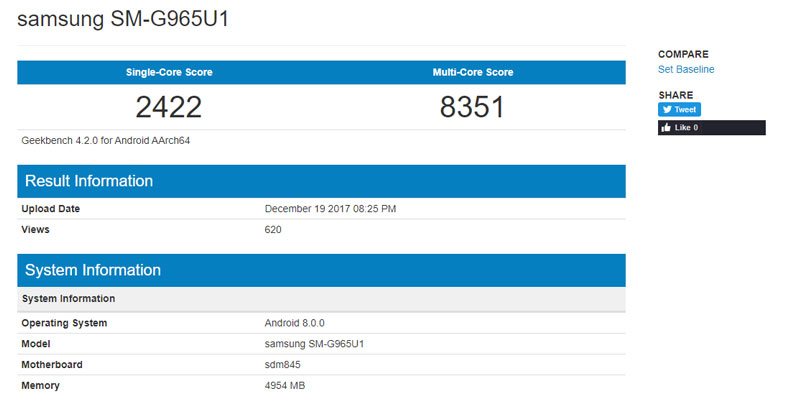Click the Views label
Screen dimensions: 800x400
click(x=35, y=230)
